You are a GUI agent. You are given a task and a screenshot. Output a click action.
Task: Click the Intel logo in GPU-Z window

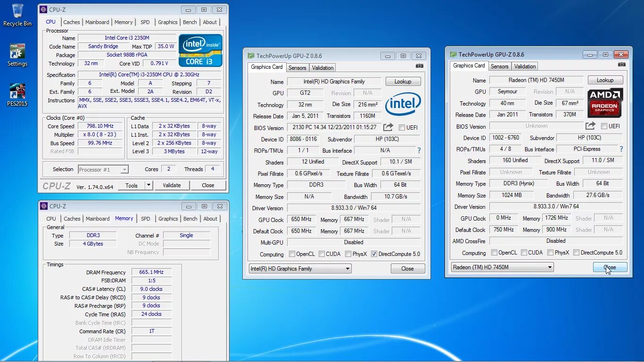403,104
